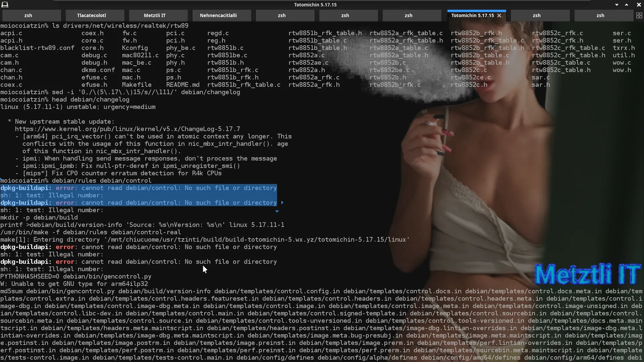Click the highlighted dpkg-buildapi error line
The image size is (644, 362).
coord(139,188)
